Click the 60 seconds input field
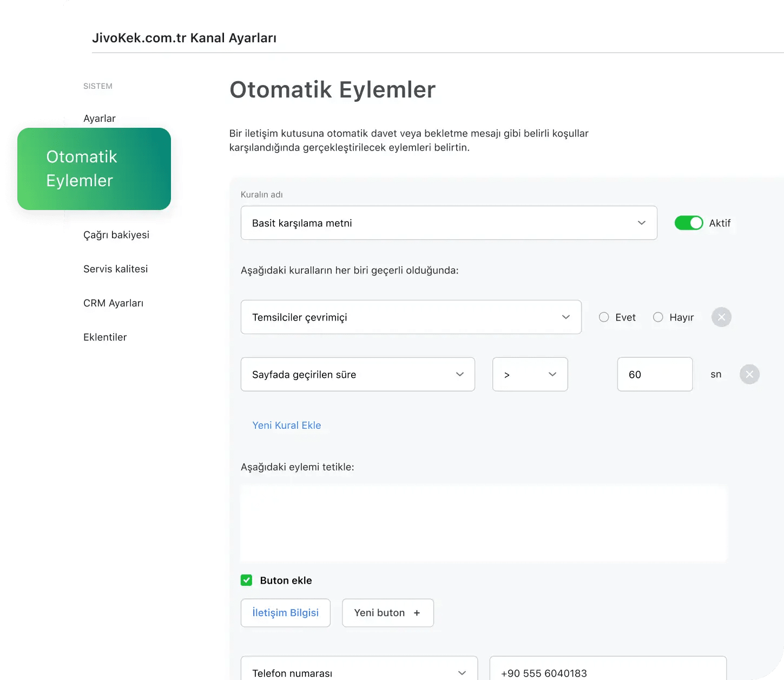Image resolution: width=784 pixels, height=680 pixels. [655, 374]
